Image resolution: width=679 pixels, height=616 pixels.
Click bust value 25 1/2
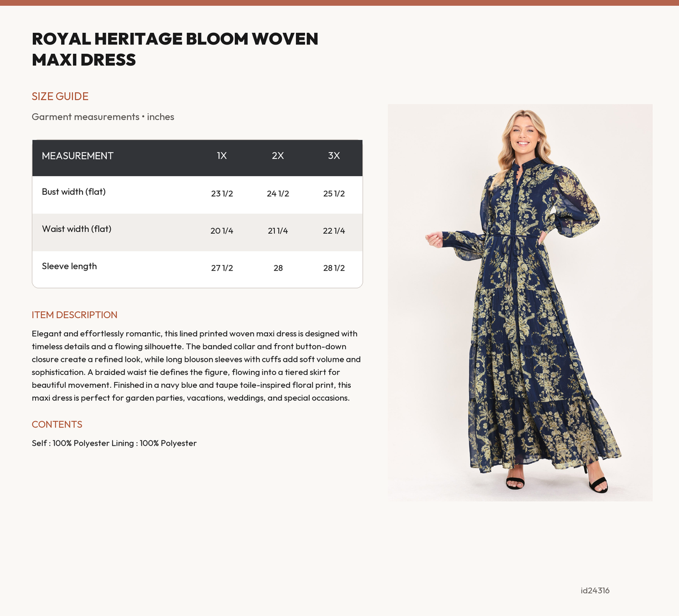click(334, 194)
